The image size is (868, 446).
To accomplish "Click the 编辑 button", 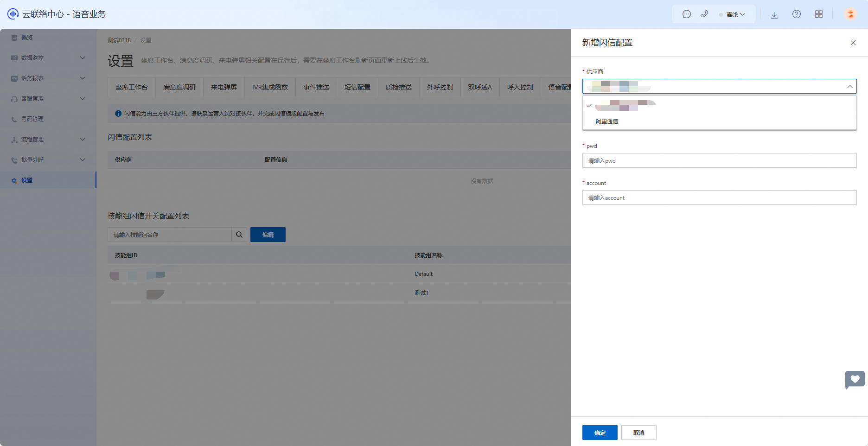I will [268, 235].
